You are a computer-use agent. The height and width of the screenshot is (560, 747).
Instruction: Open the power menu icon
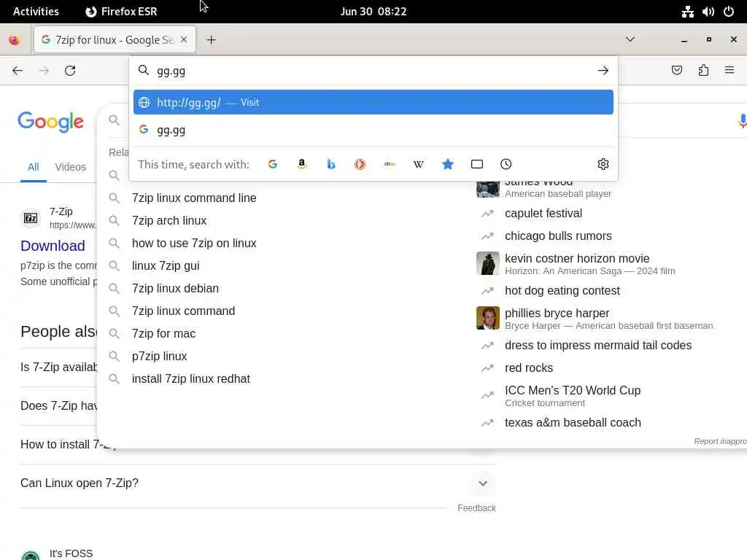pos(729,12)
